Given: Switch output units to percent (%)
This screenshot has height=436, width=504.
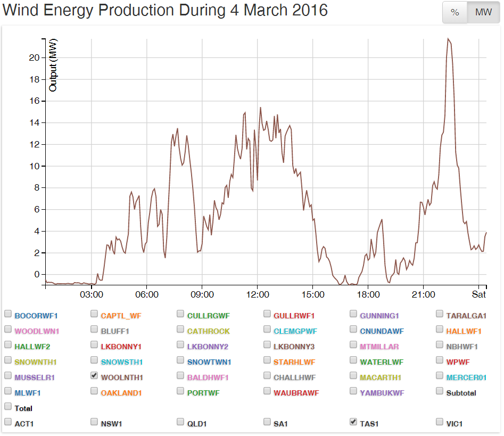Looking at the screenshot, I should [455, 12].
